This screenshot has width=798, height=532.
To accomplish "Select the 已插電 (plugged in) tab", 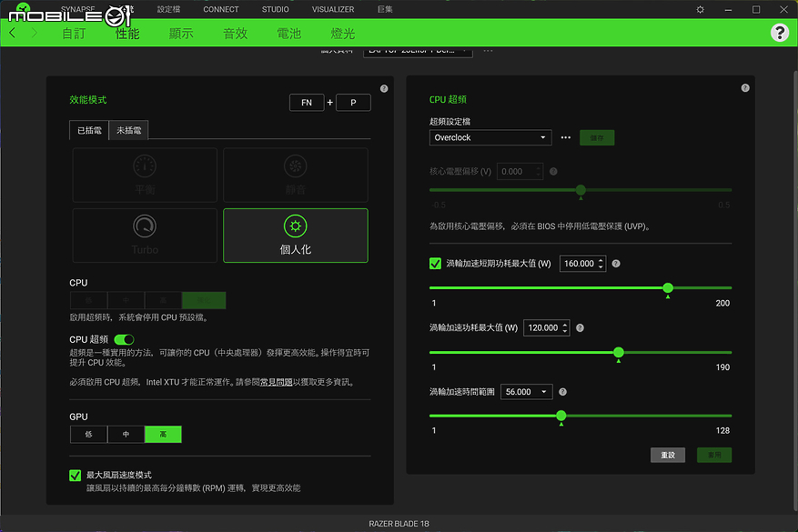I will click(x=89, y=131).
